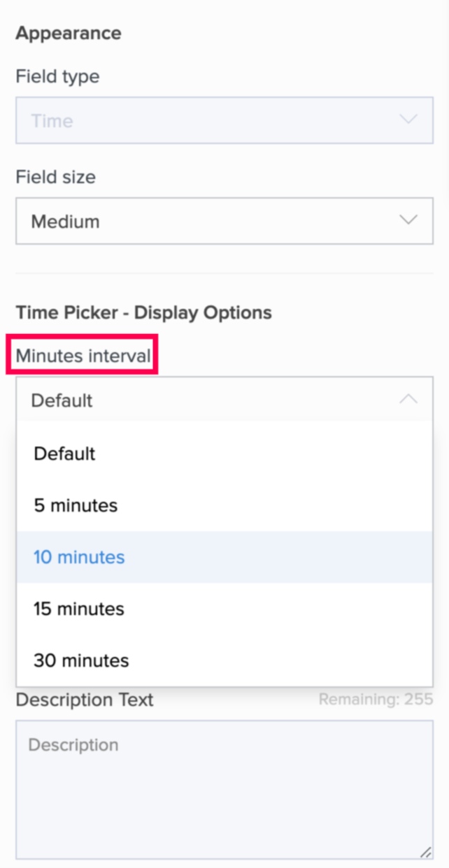The height and width of the screenshot is (868, 449).
Task: Click the Field size chevron arrow
Action: [x=408, y=221]
